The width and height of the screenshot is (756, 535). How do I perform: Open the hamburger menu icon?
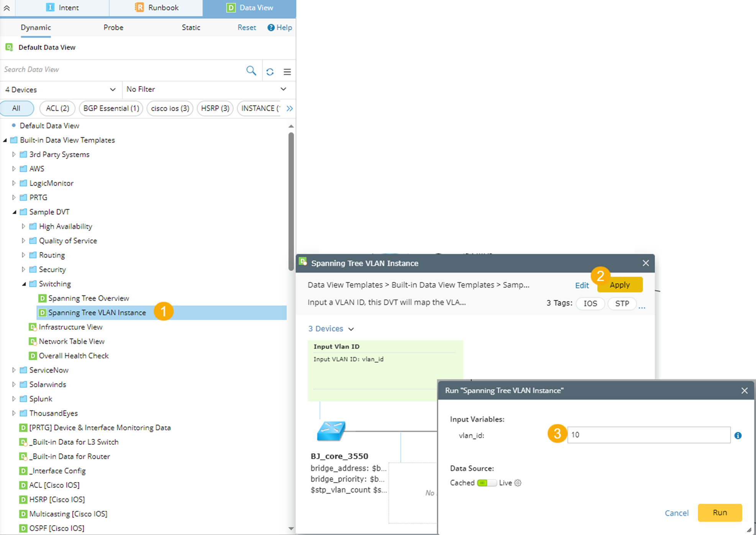point(287,72)
